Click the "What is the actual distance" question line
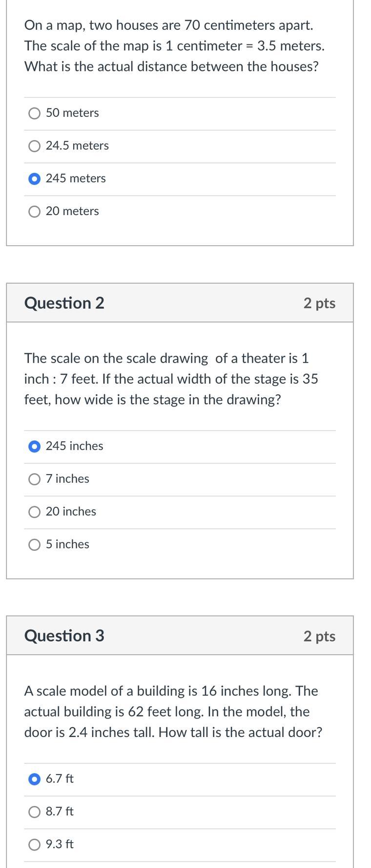Image resolution: width=371 pixels, height=868 pixels. (171, 66)
